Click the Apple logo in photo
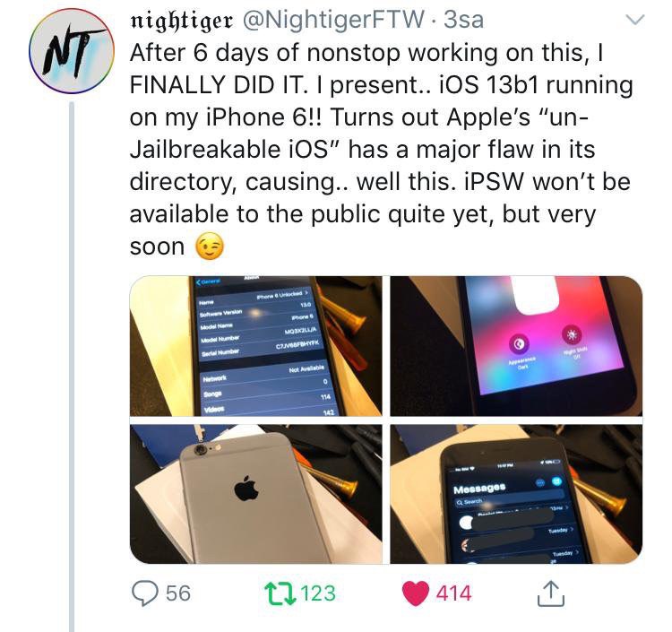672x632 pixels. 246,488
